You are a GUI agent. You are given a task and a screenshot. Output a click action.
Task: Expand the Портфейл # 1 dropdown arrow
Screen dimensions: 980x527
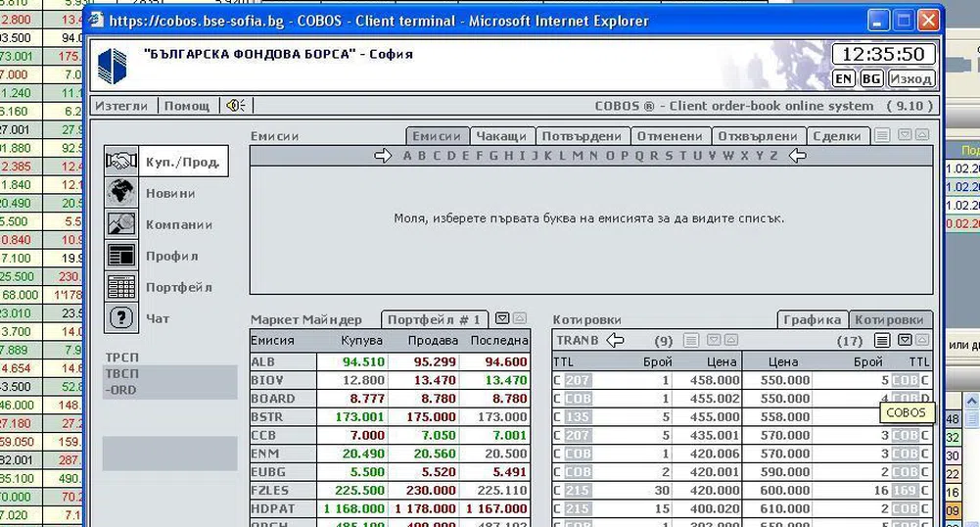(501, 319)
